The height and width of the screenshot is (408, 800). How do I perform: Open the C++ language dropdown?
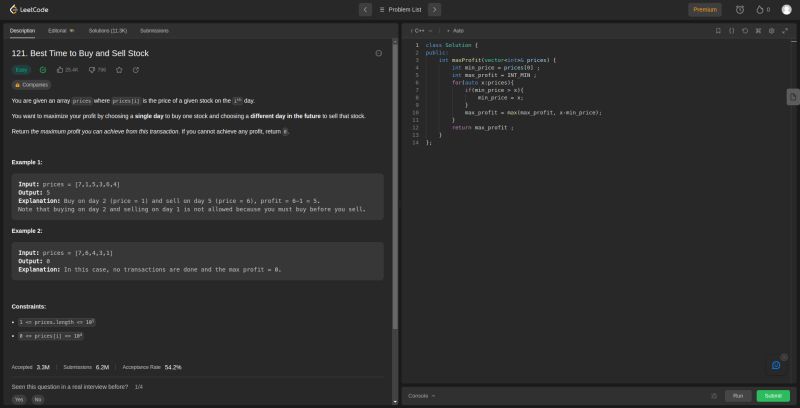click(422, 31)
